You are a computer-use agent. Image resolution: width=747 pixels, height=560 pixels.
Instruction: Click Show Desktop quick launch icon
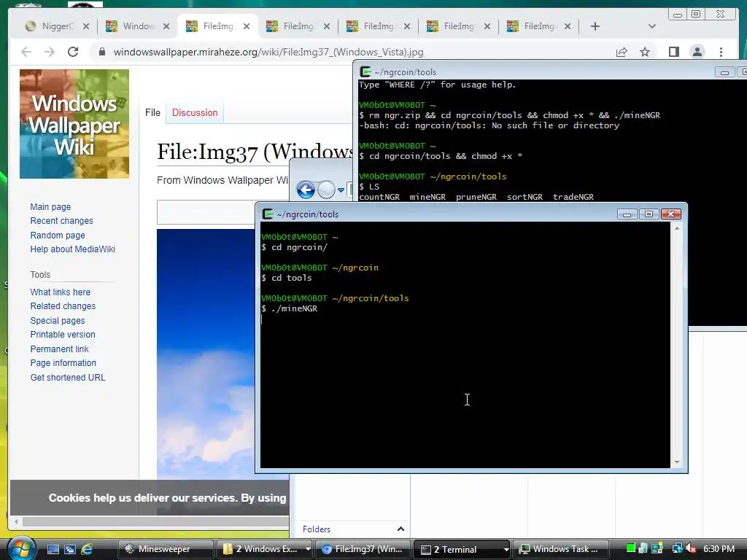[53, 549]
